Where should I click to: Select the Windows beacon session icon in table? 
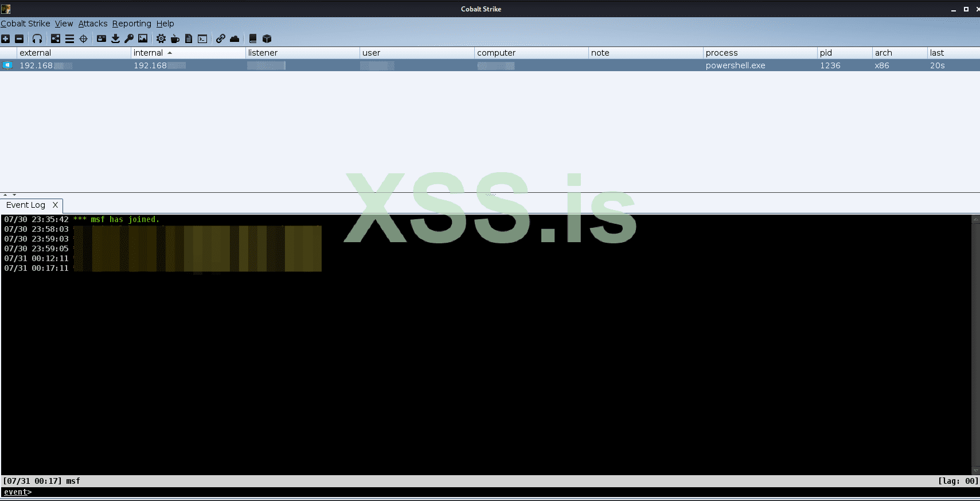7,65
